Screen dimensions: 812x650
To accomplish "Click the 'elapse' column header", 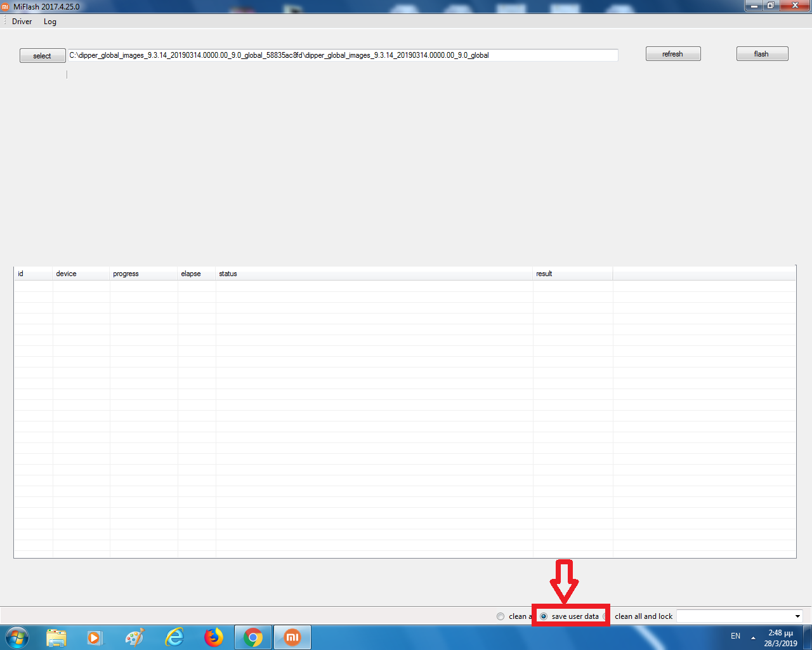I will click(197, 274).
